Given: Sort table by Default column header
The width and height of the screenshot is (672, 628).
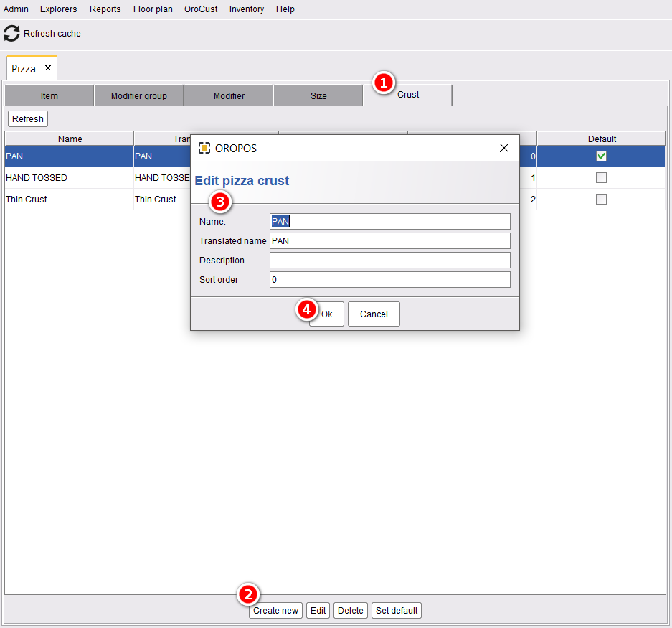Looking at the screenshot, I should tap(601, 139).
